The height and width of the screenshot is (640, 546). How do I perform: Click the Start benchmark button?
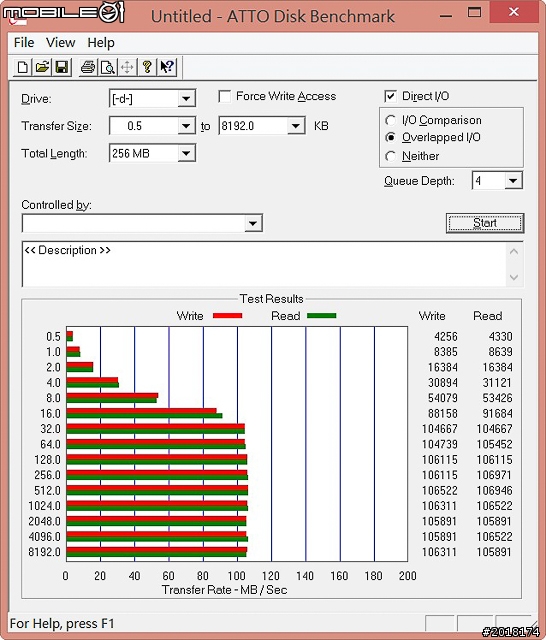tap(485, 223)
